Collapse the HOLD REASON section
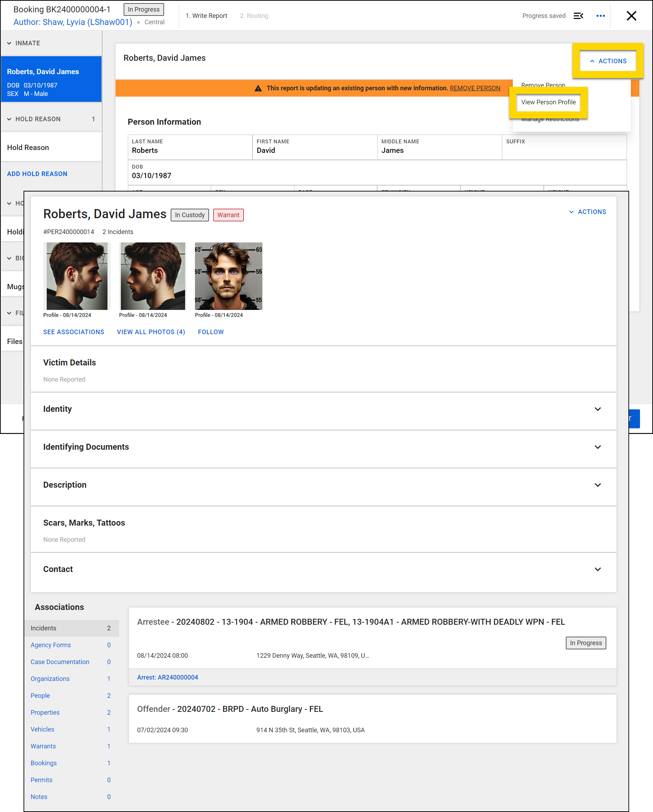Image resolution: width=653 pixels, height=812 pixels. click(9, 119)
